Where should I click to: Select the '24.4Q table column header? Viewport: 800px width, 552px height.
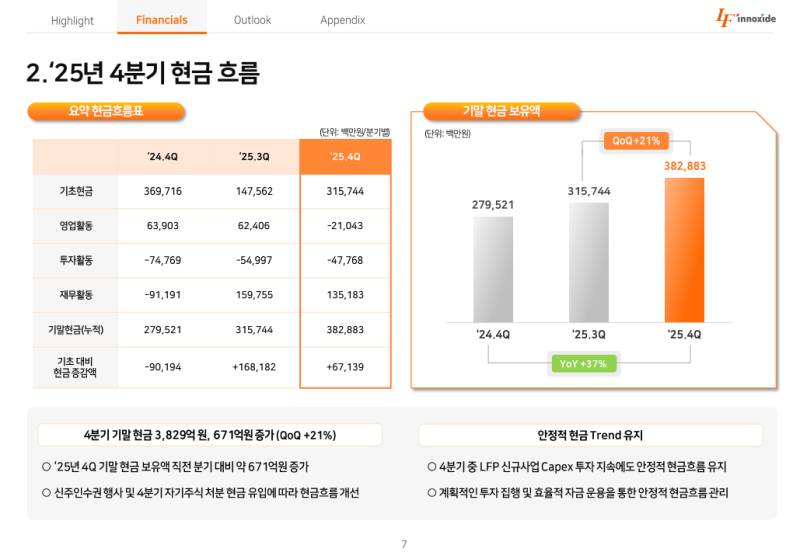(162, 157)
